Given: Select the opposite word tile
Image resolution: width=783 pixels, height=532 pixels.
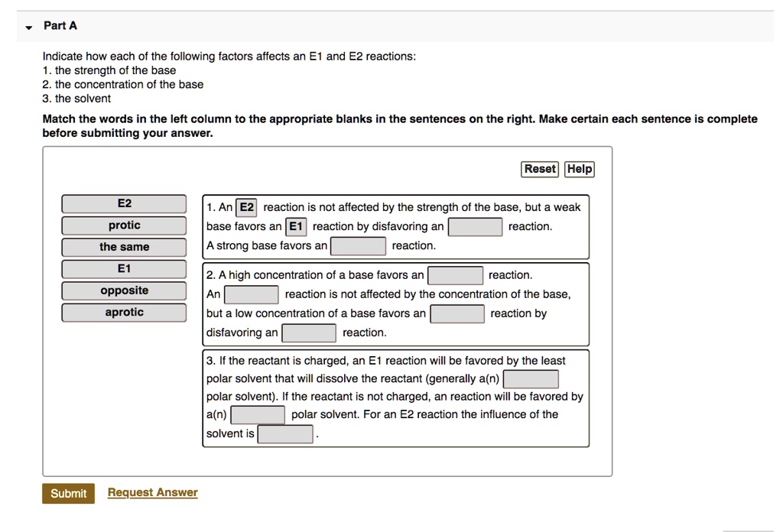Looking at the screenshot, I should pyautogui.click(x=124, y=290).
